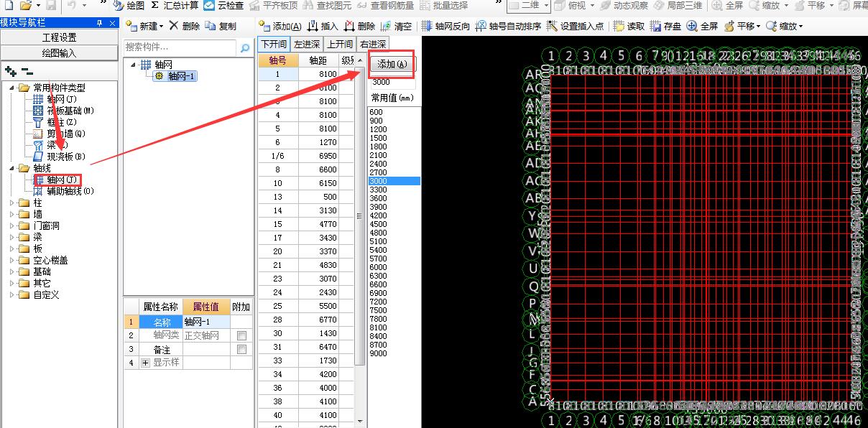Click the search magnifier icon beside 搜索构件
The width and height of the screenshot is (868, 428).
click(x=245, y=47)
